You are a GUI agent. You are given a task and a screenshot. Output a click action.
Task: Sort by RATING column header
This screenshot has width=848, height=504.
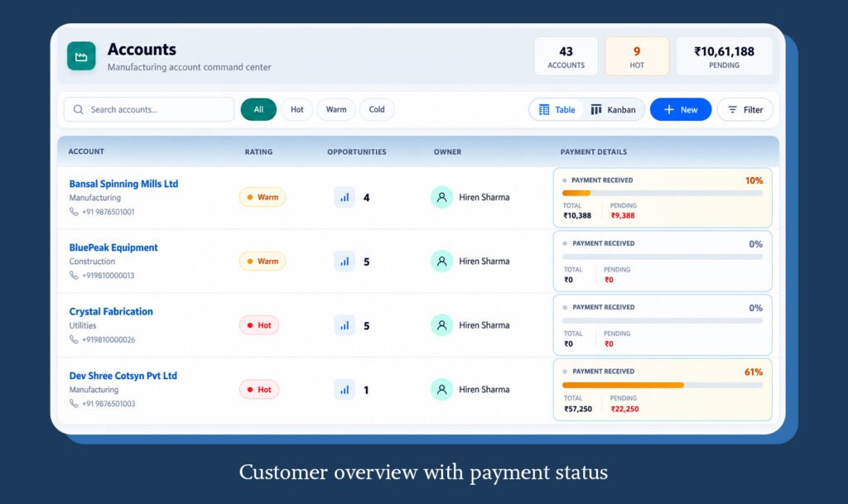click(258, 151)
